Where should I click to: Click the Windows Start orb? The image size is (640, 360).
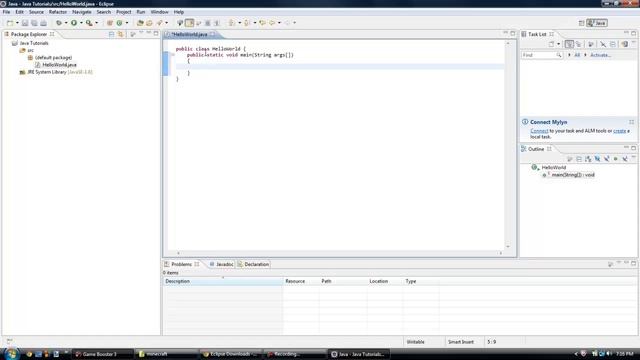(x=11, y=353)
